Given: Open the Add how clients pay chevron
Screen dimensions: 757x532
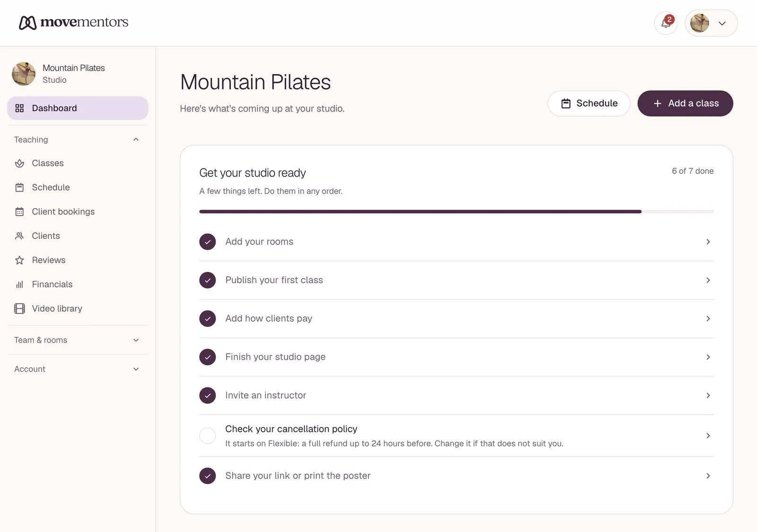Looking at the screenshot, I should tap(708, 319).
